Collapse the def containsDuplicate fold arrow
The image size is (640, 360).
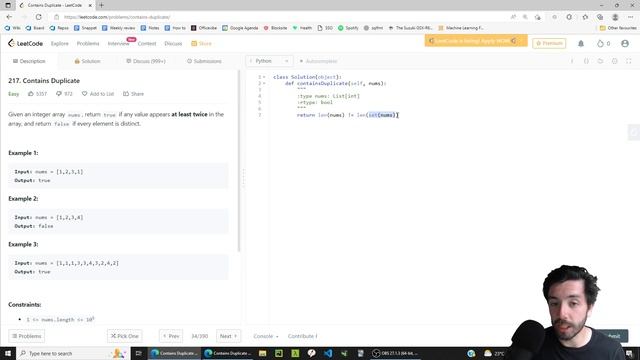pos(264,83)
